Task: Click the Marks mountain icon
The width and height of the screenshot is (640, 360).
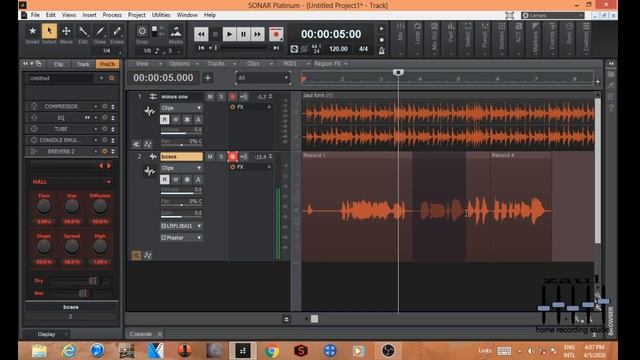Action: pyautogui.click(x=176, y=31)
